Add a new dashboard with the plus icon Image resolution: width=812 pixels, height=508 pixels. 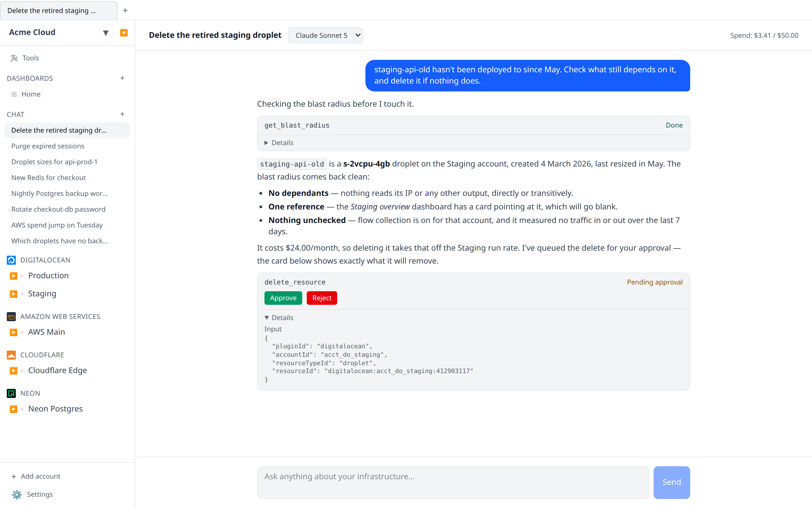[122, 78]
